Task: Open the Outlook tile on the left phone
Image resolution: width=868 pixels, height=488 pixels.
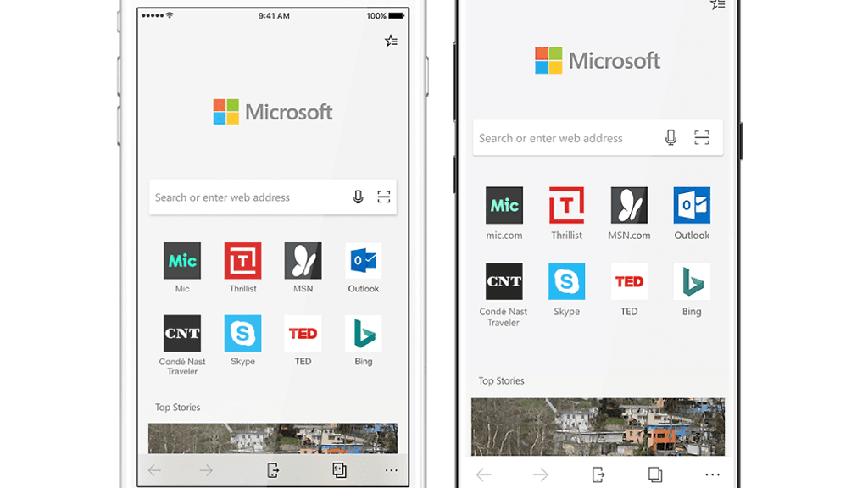Action: click(x=364, y=261)
